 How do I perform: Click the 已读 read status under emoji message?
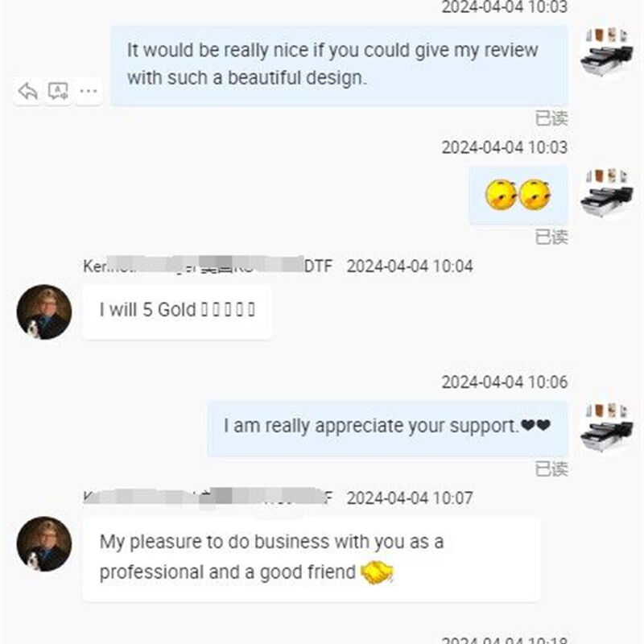point(551,237)
